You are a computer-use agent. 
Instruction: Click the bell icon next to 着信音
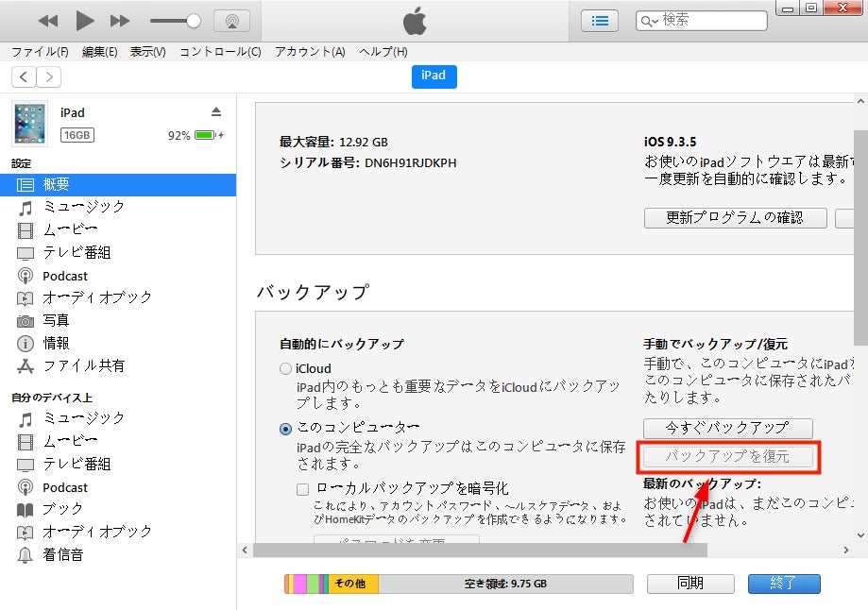coord(25,554)
